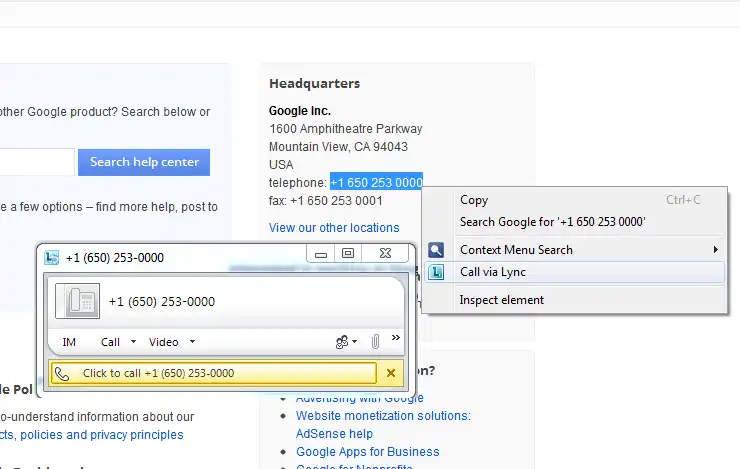Click the Search help center button
Viewport: 740px width, 469px height.
(144, 162)
